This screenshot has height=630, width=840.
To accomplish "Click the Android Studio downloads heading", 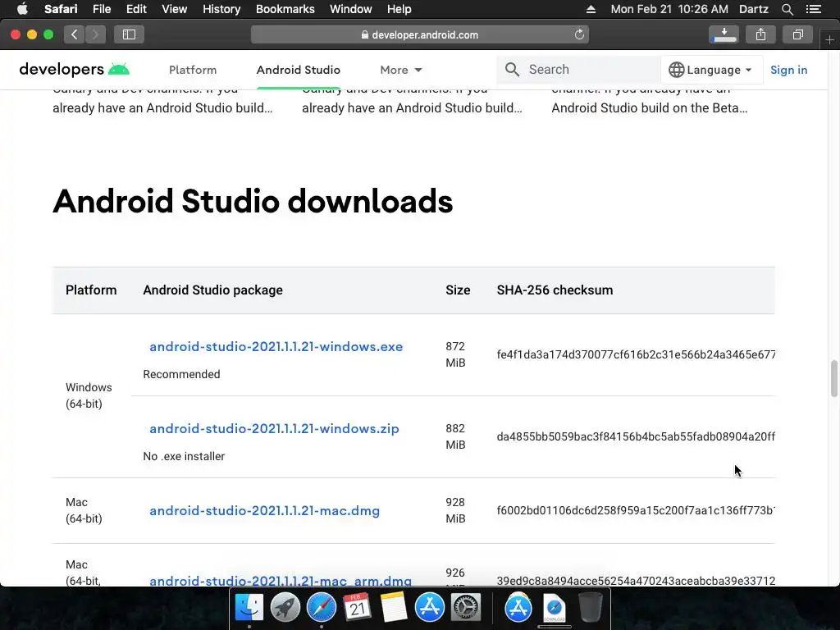I will click(253, 202).
